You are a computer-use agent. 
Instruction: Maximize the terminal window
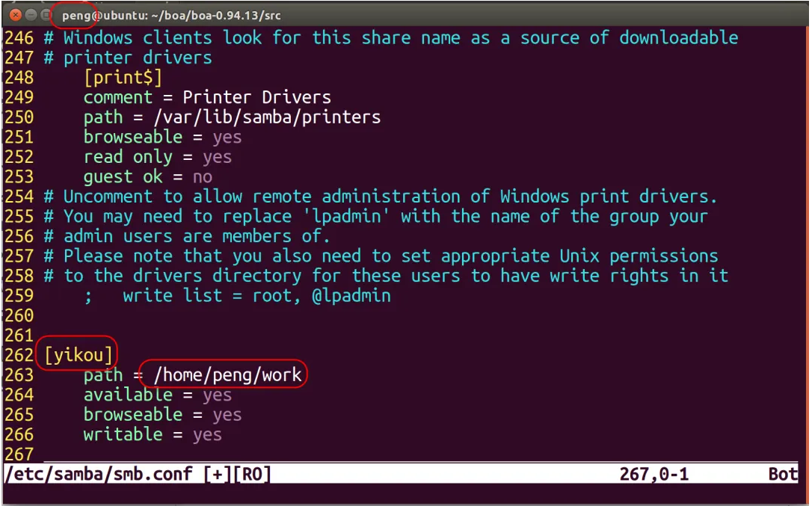(x=46, y=15)
